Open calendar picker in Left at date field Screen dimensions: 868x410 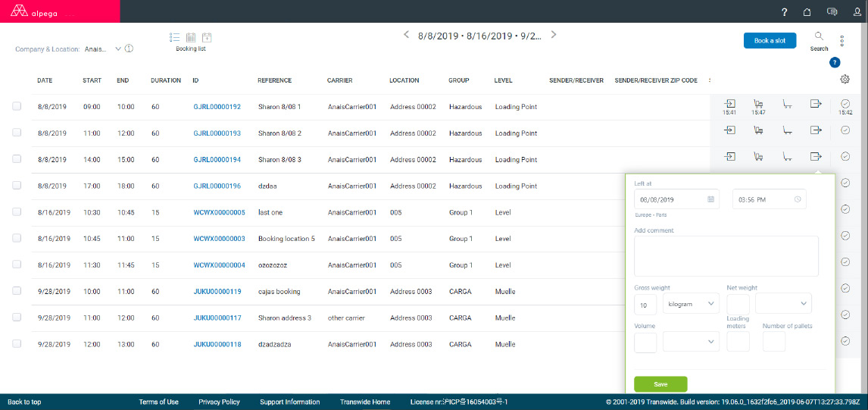click(x=710, y=199)
